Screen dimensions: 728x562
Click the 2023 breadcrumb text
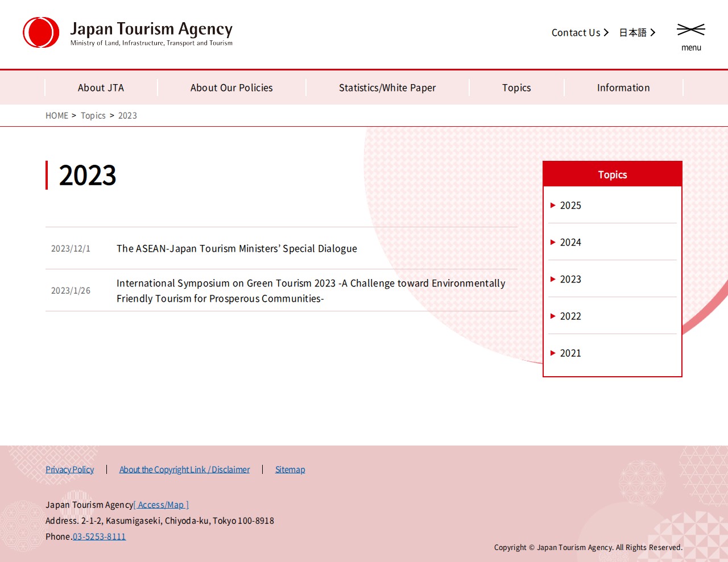point(127,115)
